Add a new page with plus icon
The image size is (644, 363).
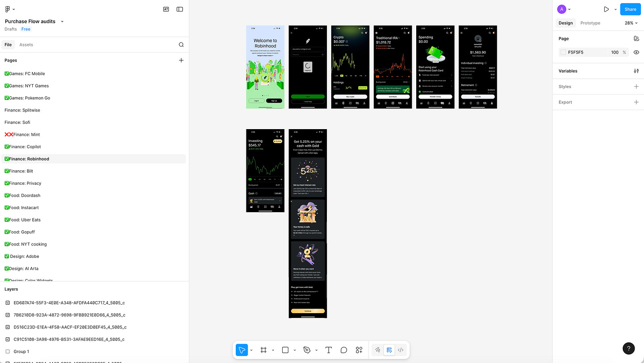181,60
